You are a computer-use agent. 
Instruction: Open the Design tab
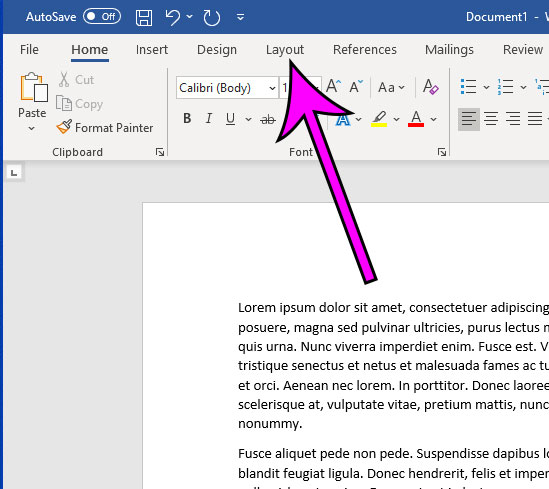tap(217, 50)
